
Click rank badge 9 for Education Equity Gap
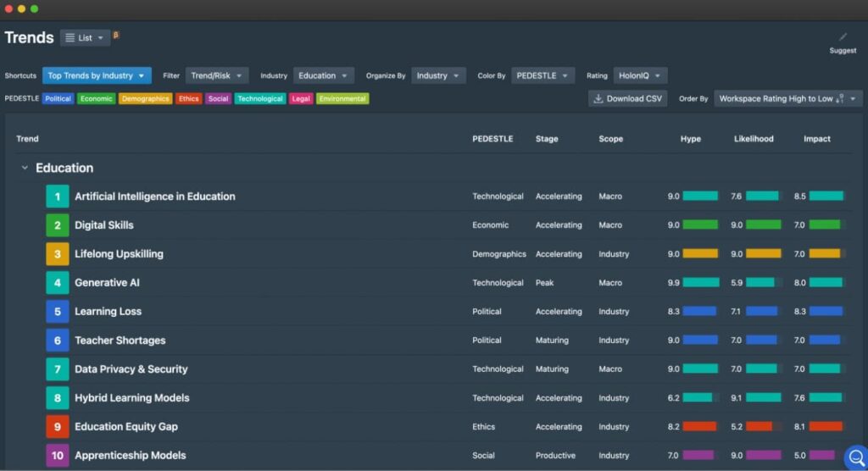(58, 427)
